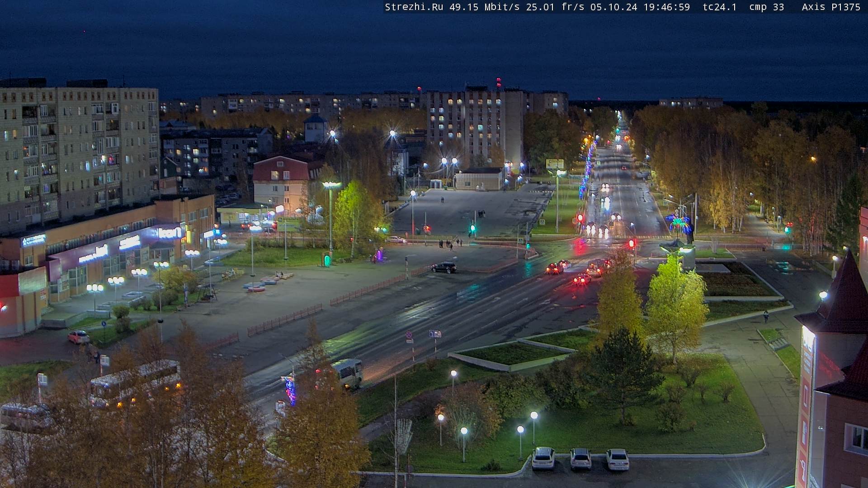The image size is (868, 488).
Task: Click the "cmp 33" compression value
Action: click(767, 7)
